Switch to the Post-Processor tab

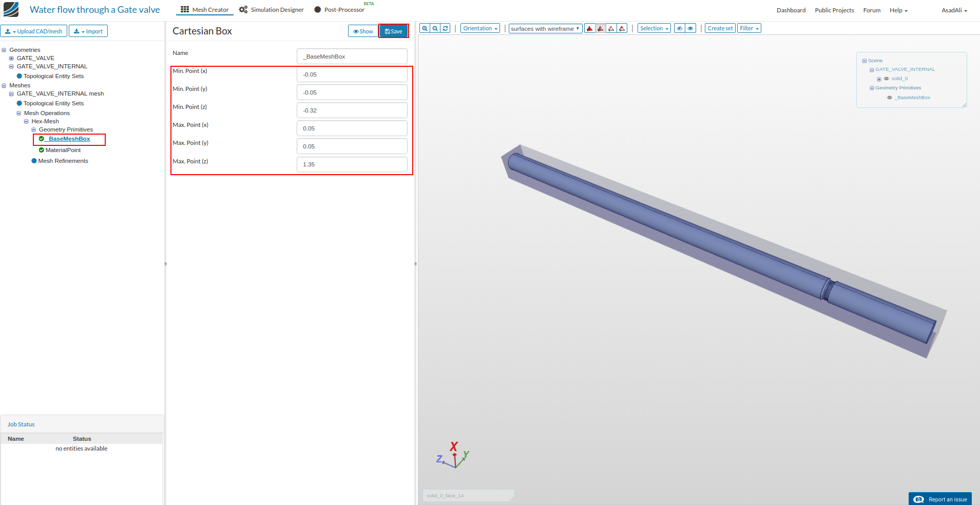point(339,10)
